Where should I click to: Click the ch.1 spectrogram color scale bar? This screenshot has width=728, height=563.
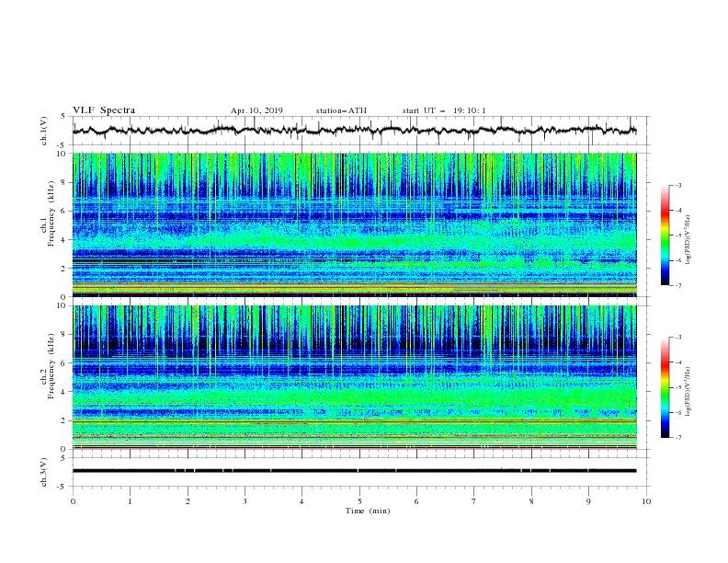665,236
